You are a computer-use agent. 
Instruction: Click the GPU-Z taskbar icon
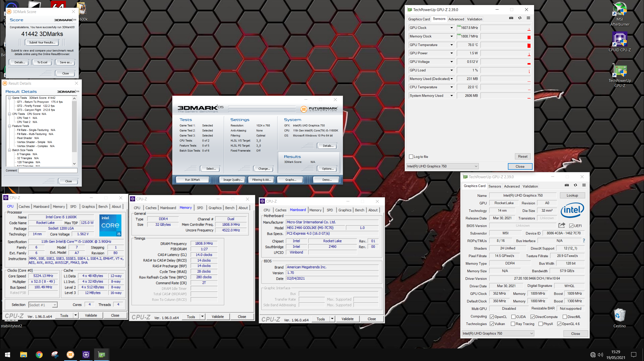coord(102,355)
